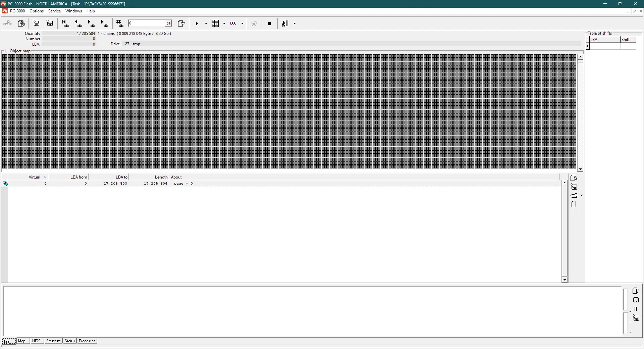Click the go-to-last-position navigation icon

[x=104, y=23]
